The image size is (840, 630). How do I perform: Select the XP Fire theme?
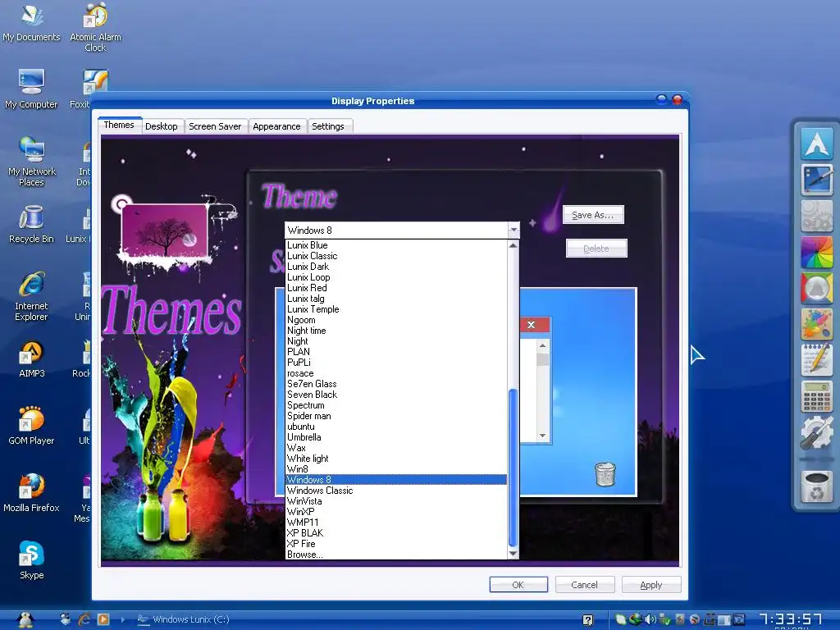coord(396,544)
